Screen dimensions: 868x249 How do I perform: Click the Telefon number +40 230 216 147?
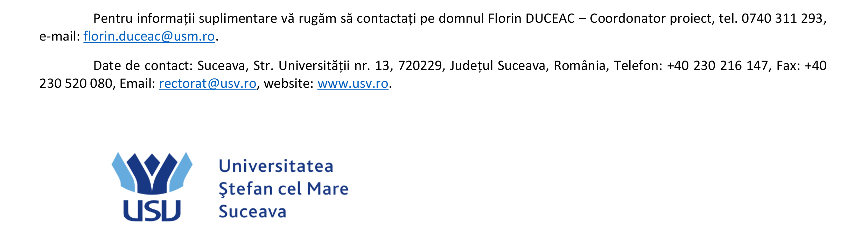pyautogui.click(x=717, y=66)
